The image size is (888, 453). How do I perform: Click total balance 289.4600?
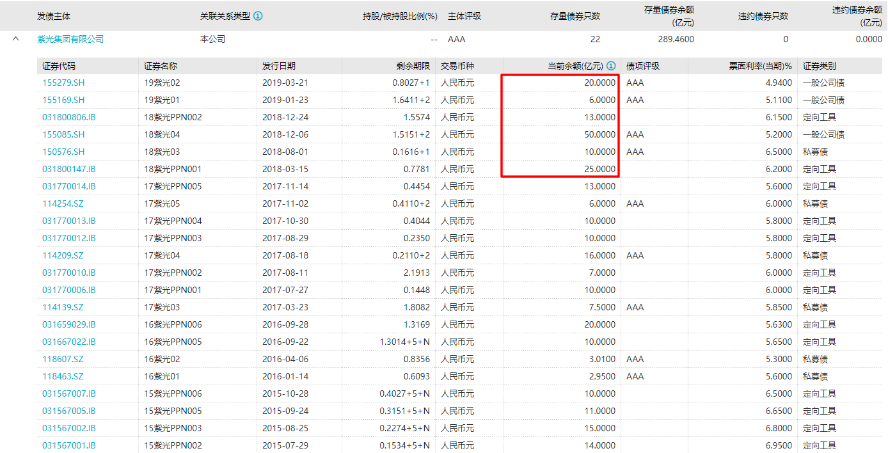point(676,39)
